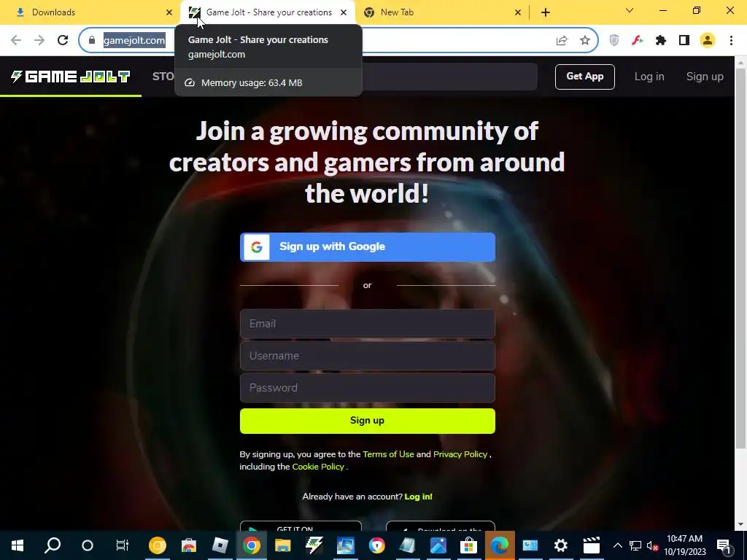The image size is (747, 560).
Task: Open the Windows Start menu
Action: [x=18, y=545]
